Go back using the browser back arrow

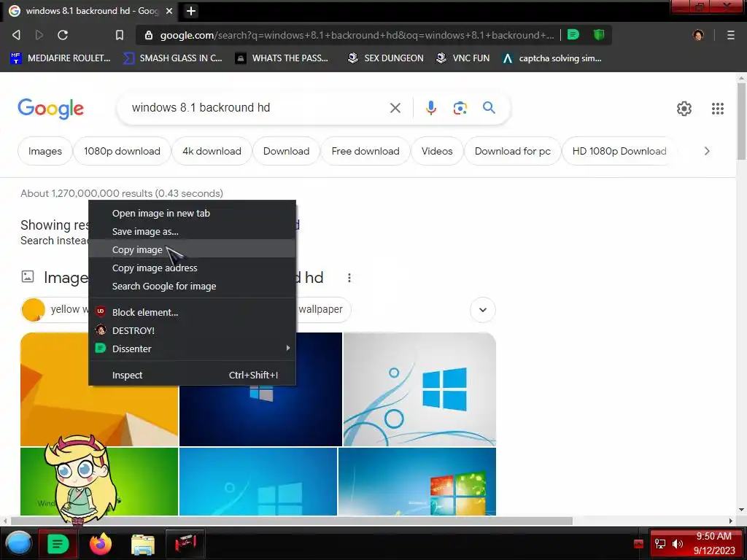pos(16,35)
